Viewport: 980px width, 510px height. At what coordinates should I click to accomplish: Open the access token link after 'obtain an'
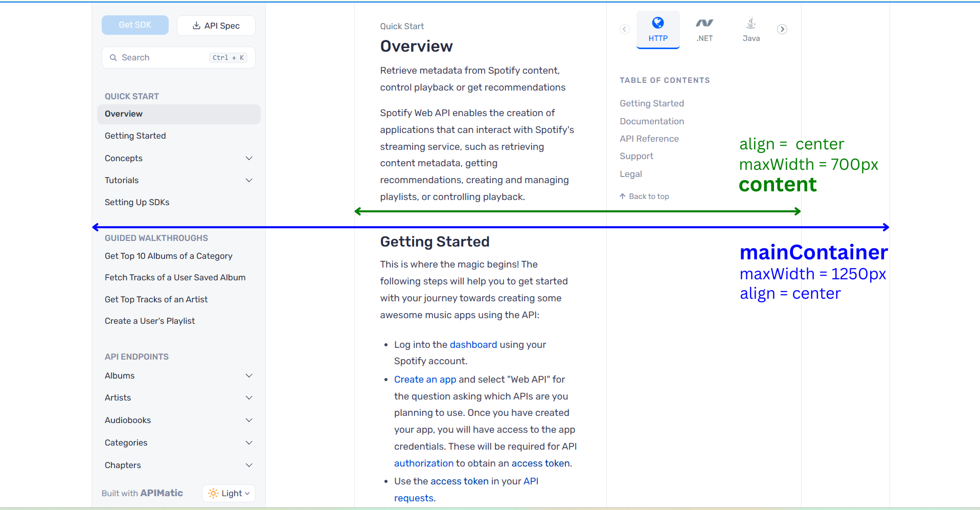click(540, 463)
